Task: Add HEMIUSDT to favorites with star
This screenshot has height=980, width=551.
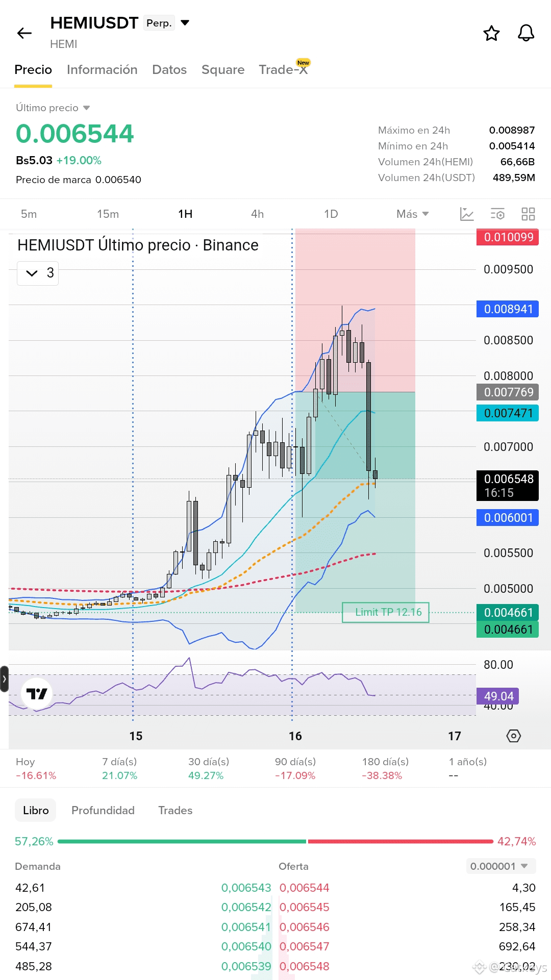Action: pos(491,33)
